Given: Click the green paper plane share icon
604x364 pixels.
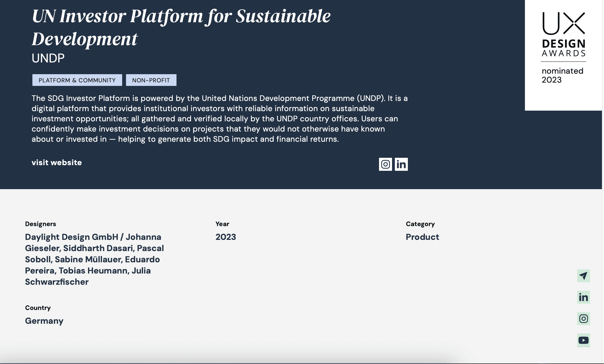Looking at the screenshot, I should [x=583, y=276].
